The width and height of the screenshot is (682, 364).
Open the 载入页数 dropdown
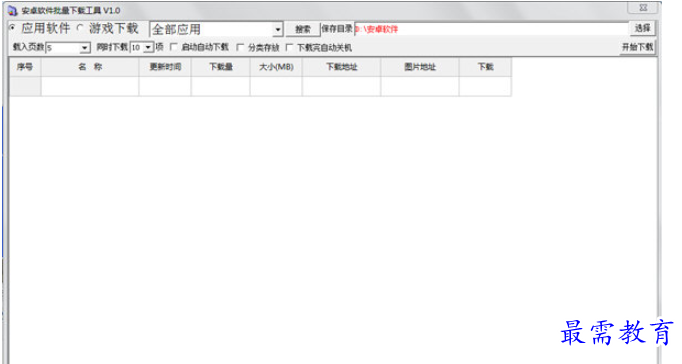point(85,47)
